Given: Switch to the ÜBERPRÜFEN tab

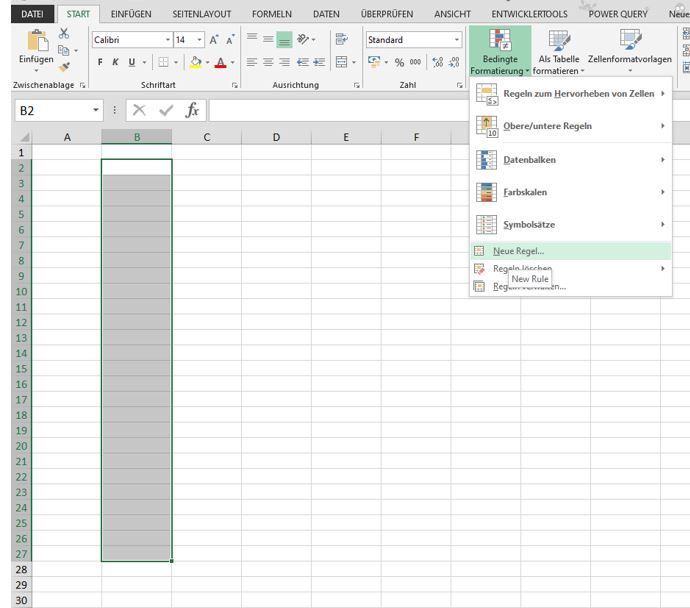Looking at the screenshot, I should (387, 14).
